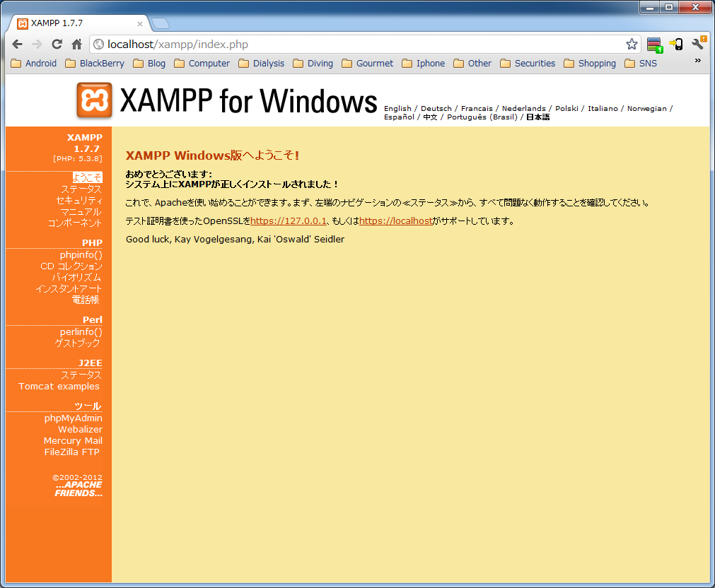Open the セキュリティ sidebar link

click(79, 201)
